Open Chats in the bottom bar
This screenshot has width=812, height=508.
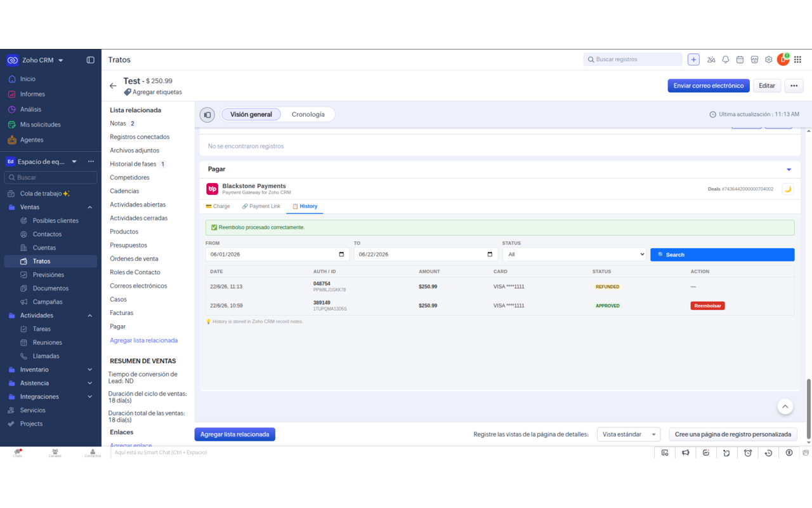pyautogui.click(x=17, y=453)
